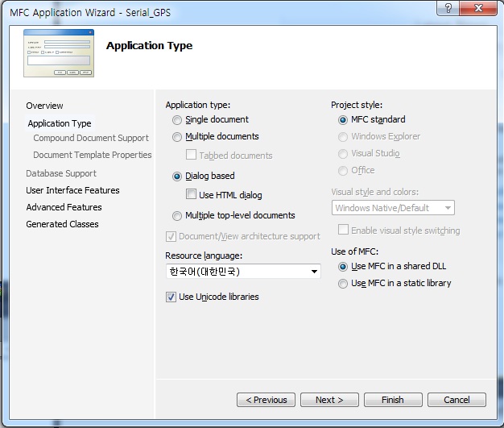
Task: Open Application Type page in sidebar
Action: [x=60, y=123]
